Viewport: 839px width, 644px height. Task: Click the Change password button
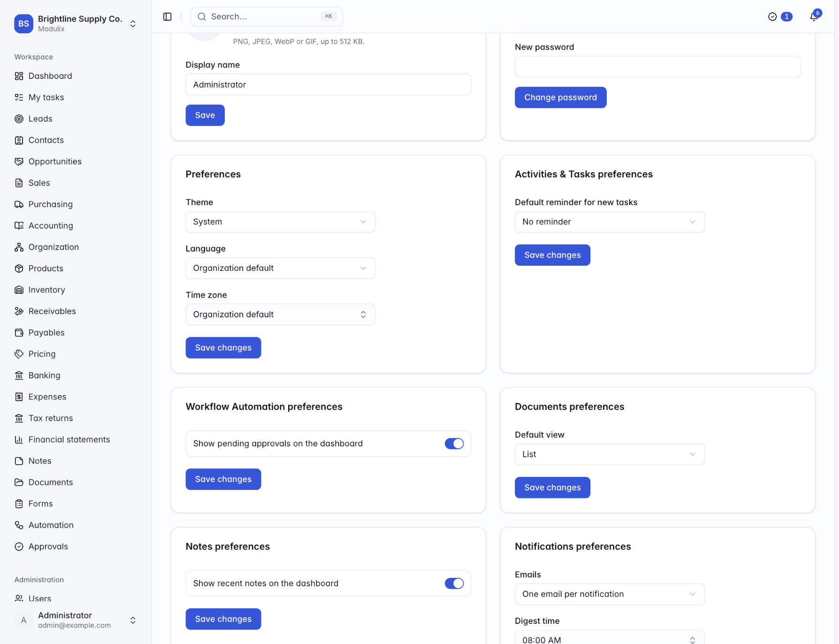tap(560, 97)
